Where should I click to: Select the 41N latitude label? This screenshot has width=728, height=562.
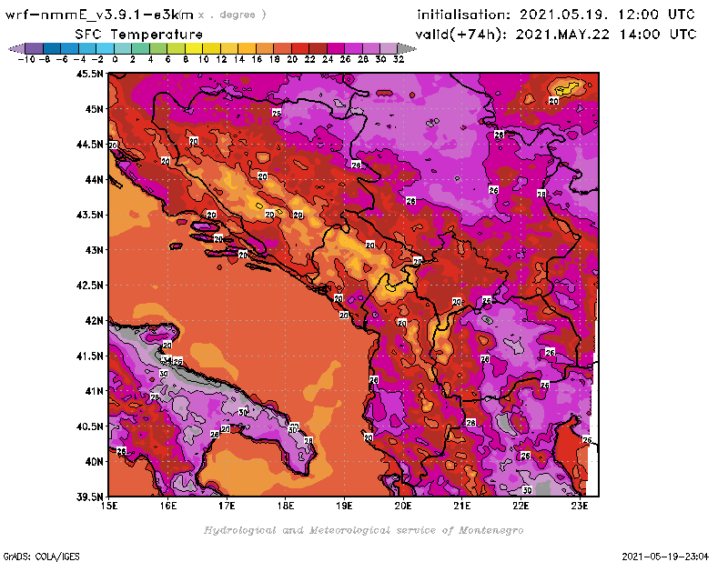(95, 391)
